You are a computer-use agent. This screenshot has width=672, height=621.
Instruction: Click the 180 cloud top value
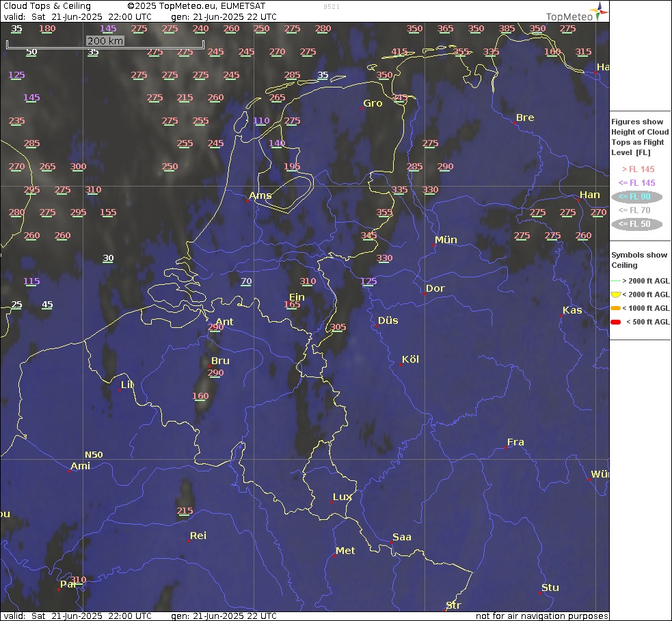pos(47,28)
